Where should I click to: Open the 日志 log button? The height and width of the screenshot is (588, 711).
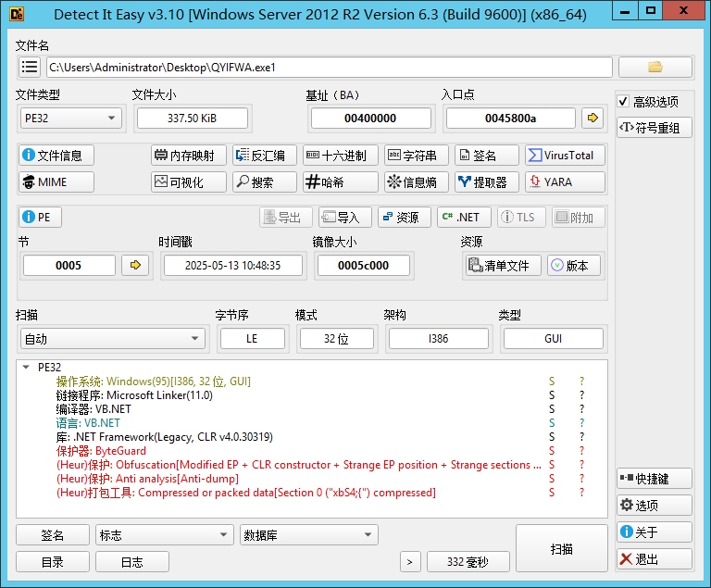tap(132, 562)
